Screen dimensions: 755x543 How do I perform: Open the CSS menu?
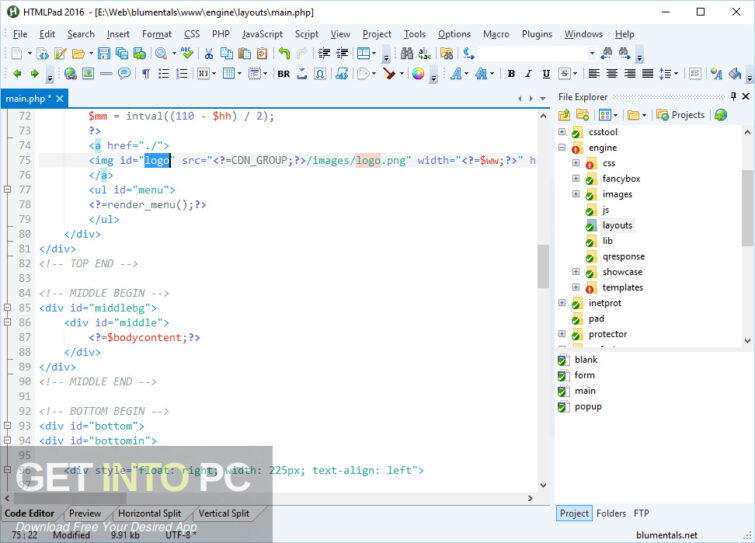click(x=192, y=34)
